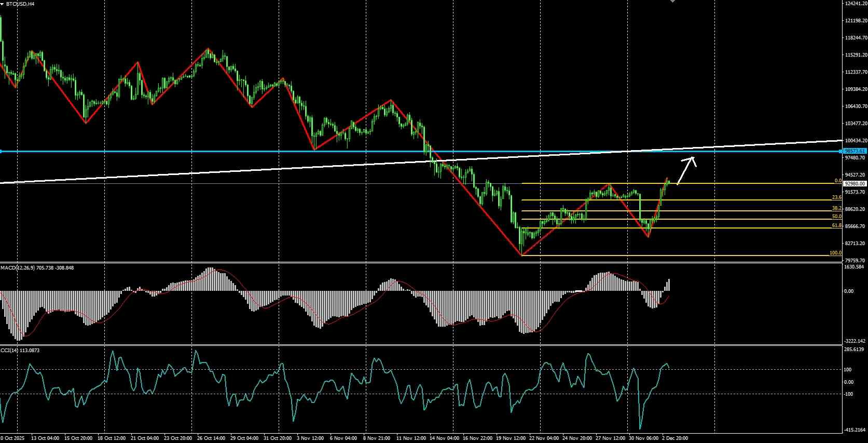Click the 8 Nov 21:00 time label
This screenshot has height=443, width=868.
click(377, 438)
